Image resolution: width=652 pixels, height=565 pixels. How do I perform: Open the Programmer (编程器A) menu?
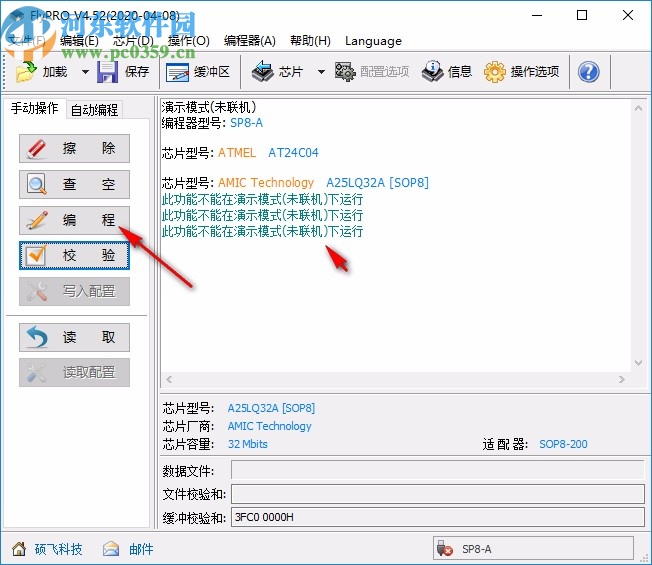[x=249, y=41]
